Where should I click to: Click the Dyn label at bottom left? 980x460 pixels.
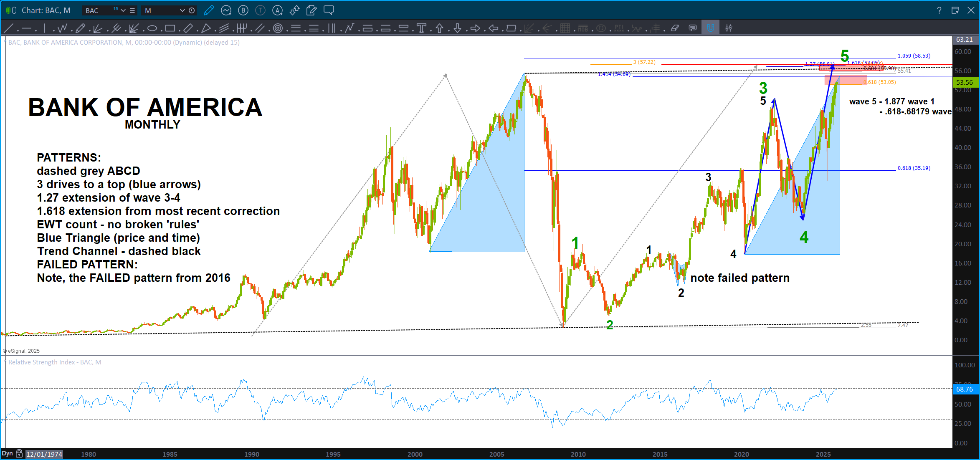pyautogui.click(x=7, y=454)
